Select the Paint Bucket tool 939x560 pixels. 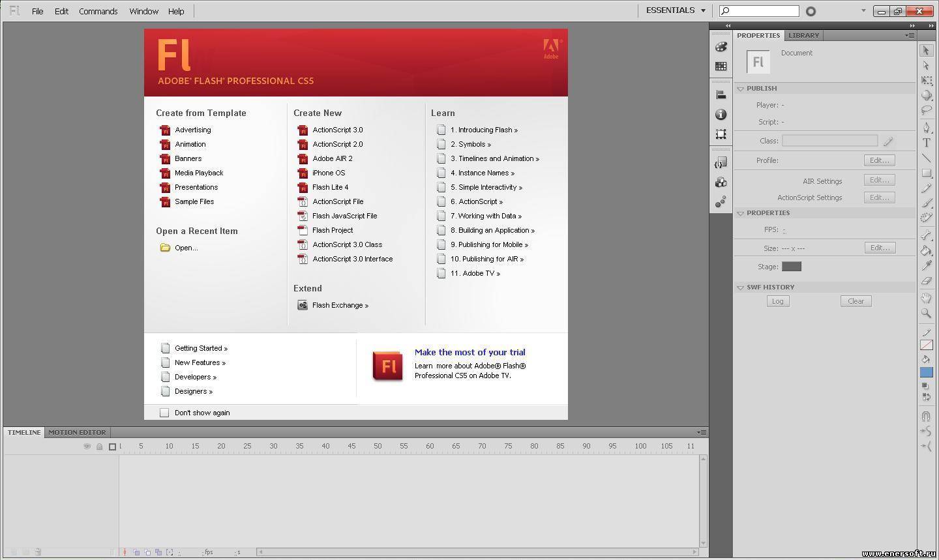point(926,250)
